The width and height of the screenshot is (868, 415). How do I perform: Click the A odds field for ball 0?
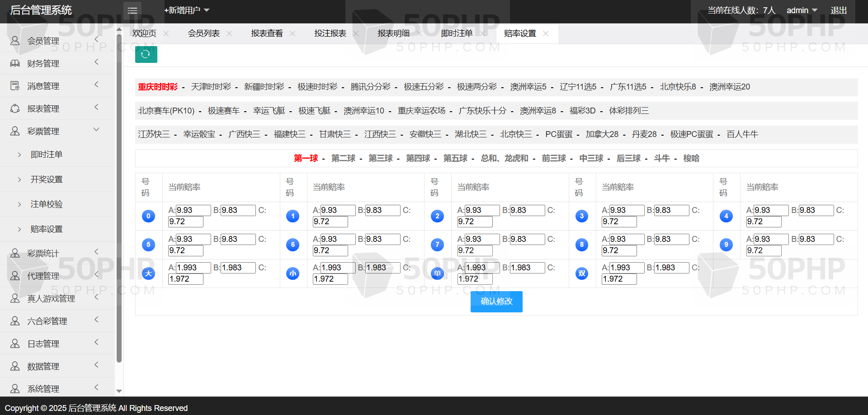click(193, 210)
